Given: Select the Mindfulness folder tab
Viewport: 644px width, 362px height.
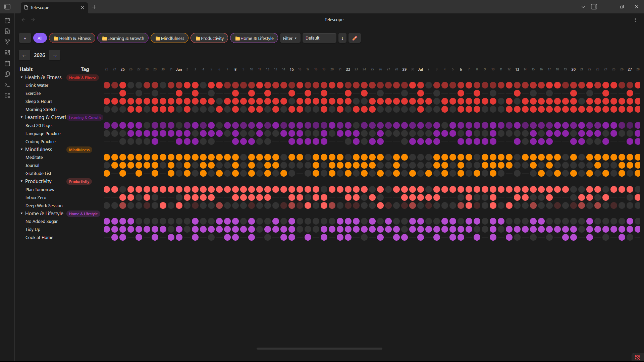Looking at the screenshot, I should (x=170, y=38).
